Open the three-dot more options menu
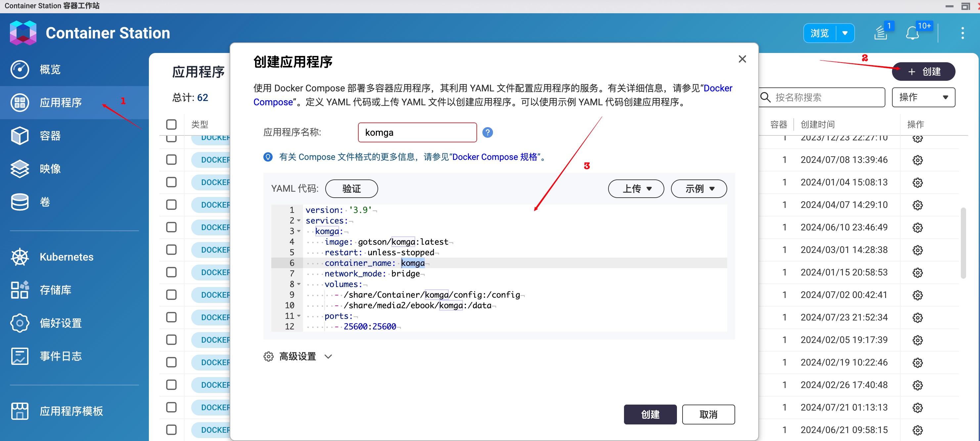980x441 pixels. [x=962, y=33]
